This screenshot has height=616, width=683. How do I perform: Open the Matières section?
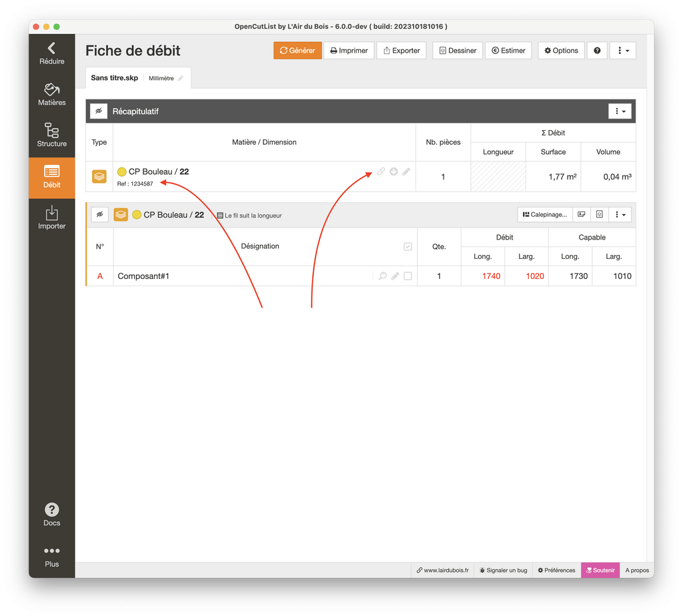pos(51,95)
